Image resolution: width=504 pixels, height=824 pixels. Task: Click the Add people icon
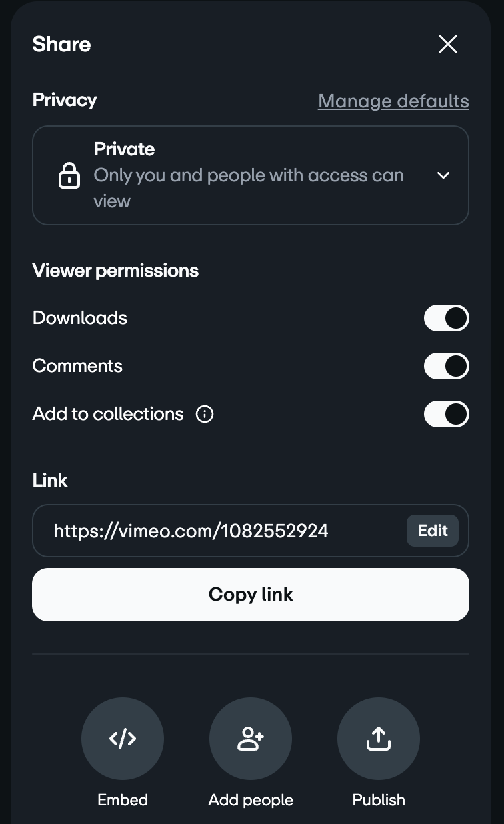point(251,739)
